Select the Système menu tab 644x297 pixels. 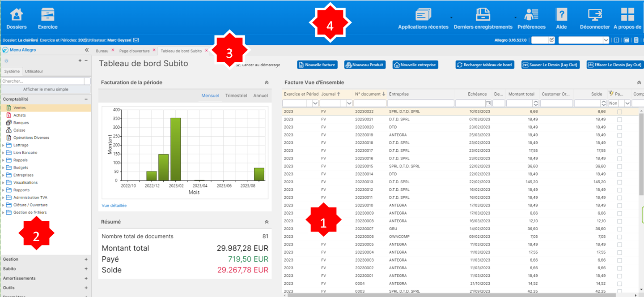[x=12, y=71]
